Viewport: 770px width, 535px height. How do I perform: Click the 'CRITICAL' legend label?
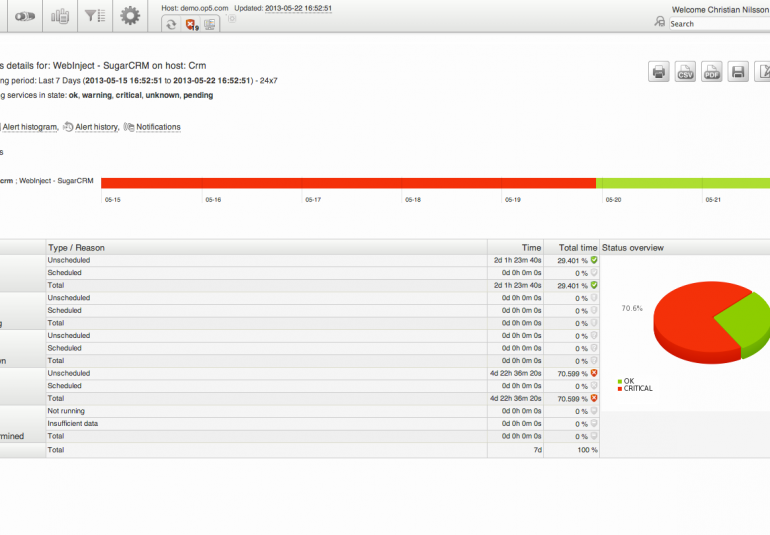638,389
